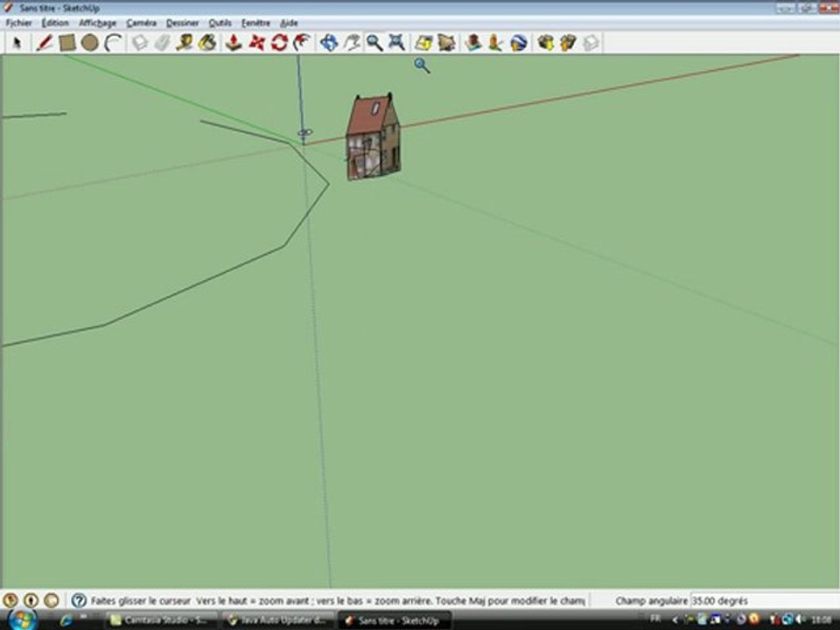The width and height of the screenshot is (840, 630).
Task: Select the Zoom magnifier tool
Action: click(374, 42)
